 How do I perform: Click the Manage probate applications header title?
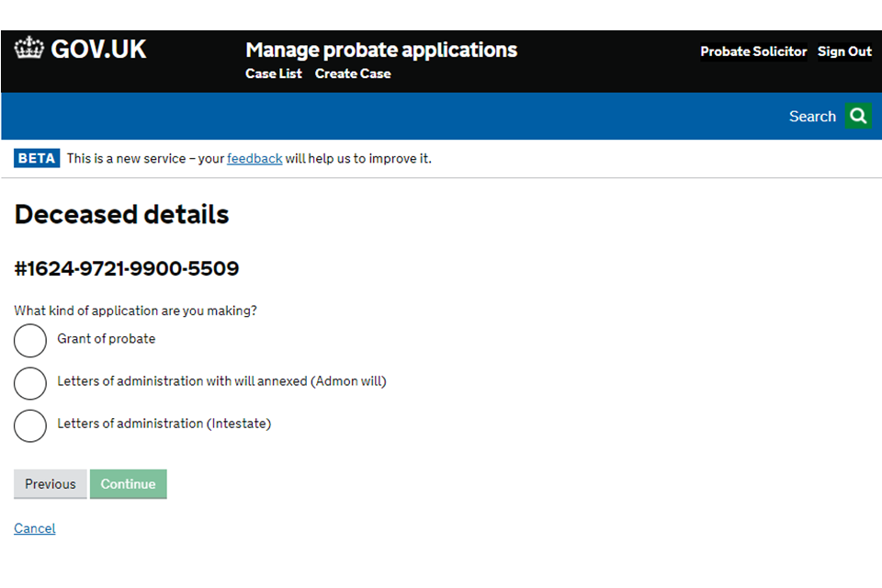(381, 50)
